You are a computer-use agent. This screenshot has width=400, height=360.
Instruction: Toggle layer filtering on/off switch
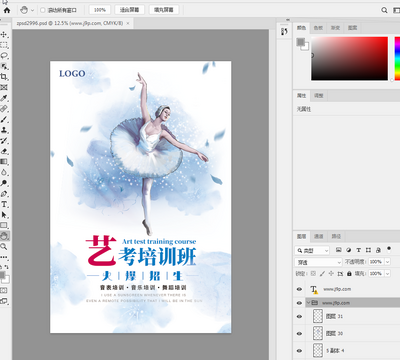389,249
